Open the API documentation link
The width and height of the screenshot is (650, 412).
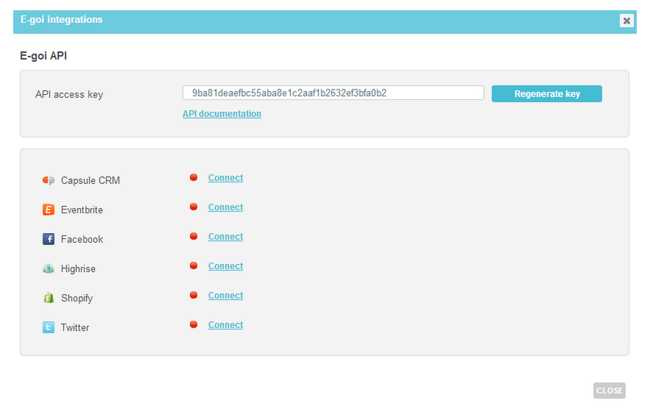coord(222,114)
